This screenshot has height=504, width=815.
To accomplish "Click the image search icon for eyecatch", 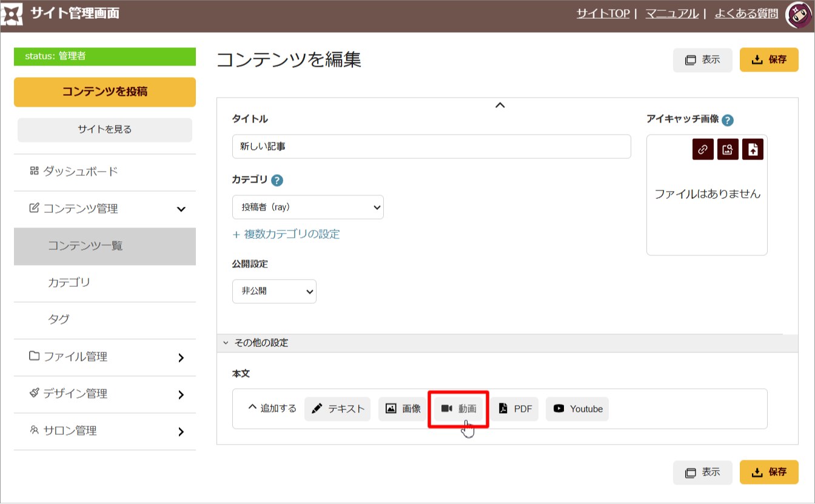I will coord(728,149).
